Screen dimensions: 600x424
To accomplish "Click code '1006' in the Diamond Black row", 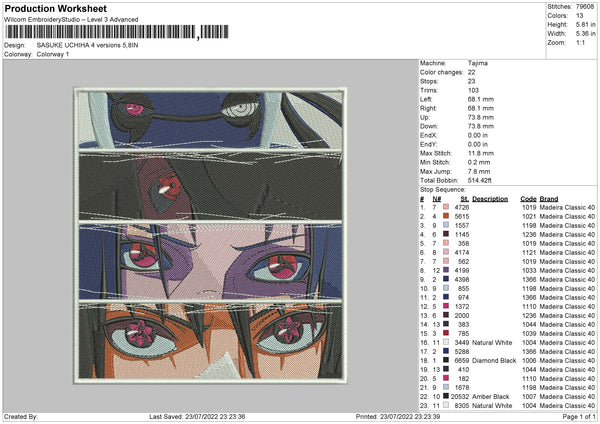I will tap(530, 360).
